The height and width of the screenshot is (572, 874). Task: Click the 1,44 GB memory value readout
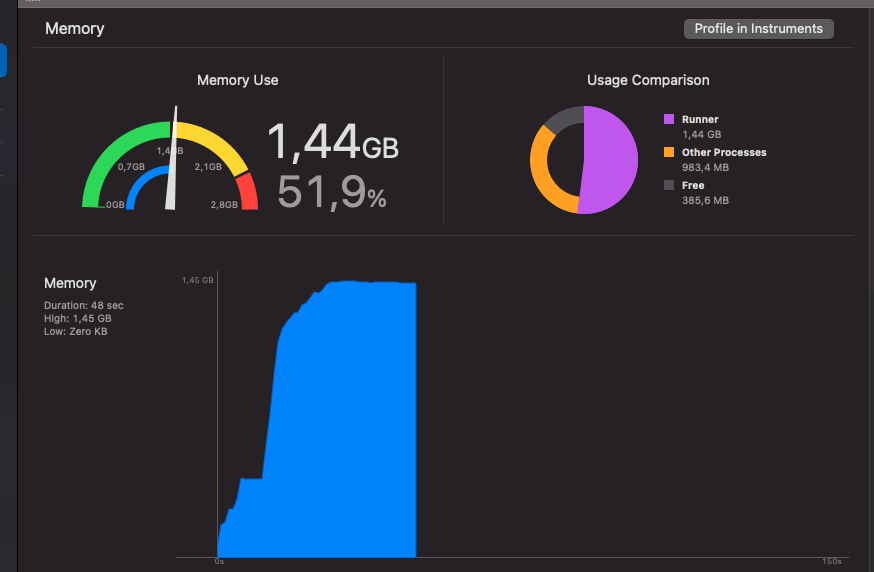pyautogui.click(x=333, y=142)
